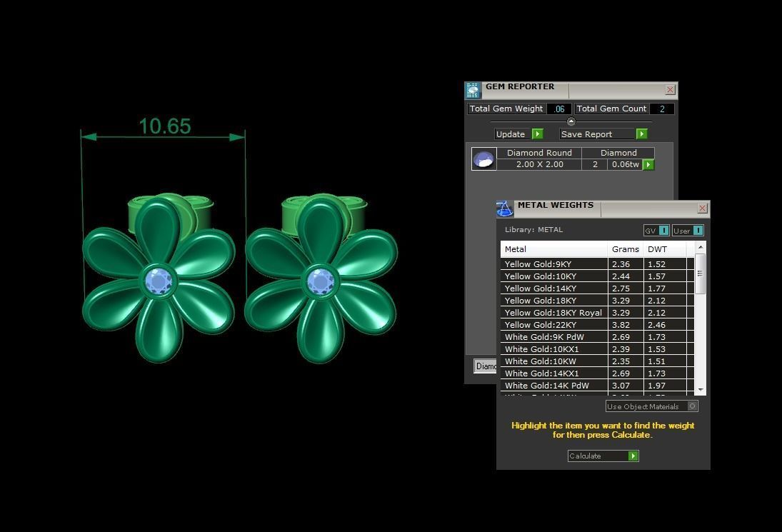Click the metal list scroll down arrow

[x=700, y=390]
